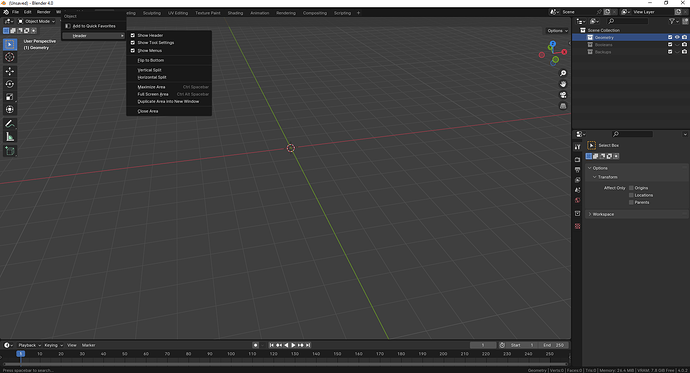The height and width of the screenshot is (373, 690).
Task: Open the World properties tab icon
Action: click(577, 200)
